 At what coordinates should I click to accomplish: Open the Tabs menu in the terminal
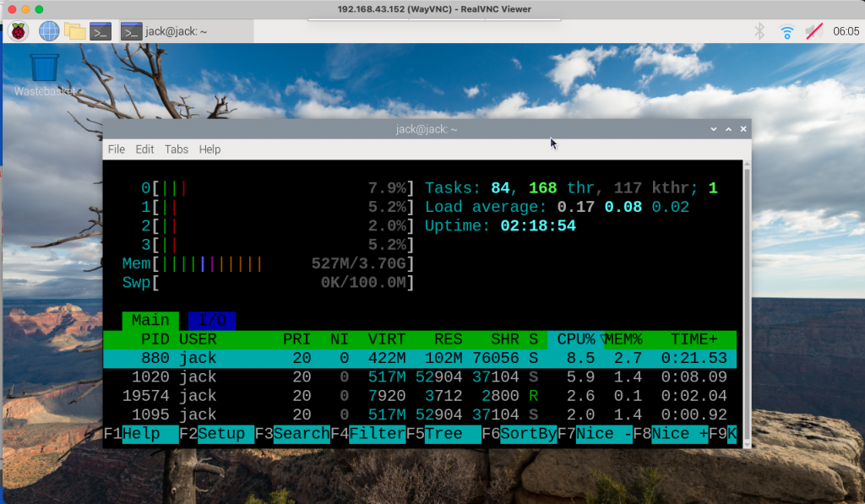tap(177, 149)
